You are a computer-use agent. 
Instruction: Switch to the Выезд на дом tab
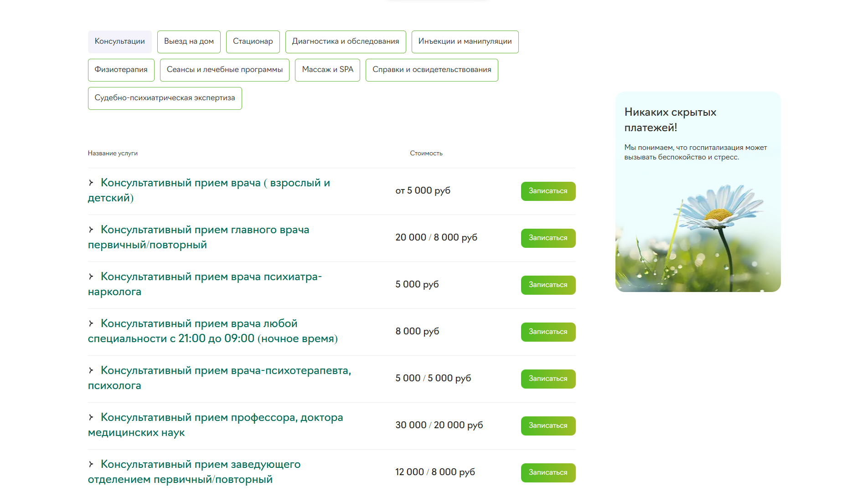tap(189, 42)
